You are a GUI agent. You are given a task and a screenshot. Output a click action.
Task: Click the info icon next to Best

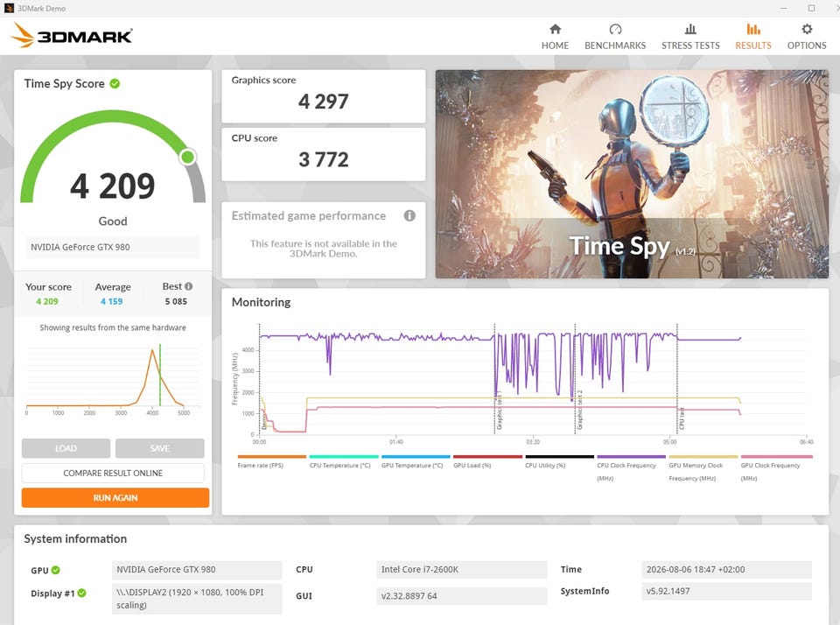coord(189,286)
